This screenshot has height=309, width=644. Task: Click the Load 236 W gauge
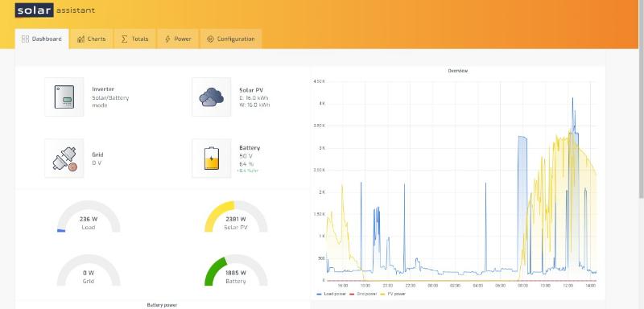(89, 217)
